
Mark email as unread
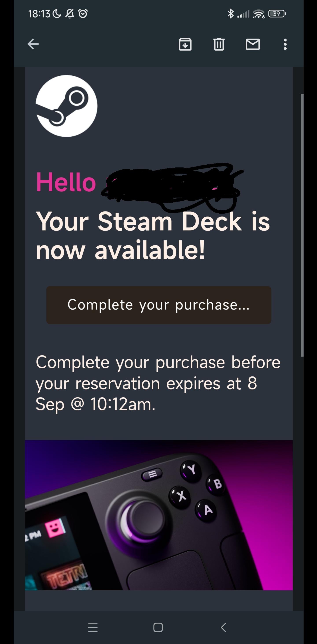253,44
